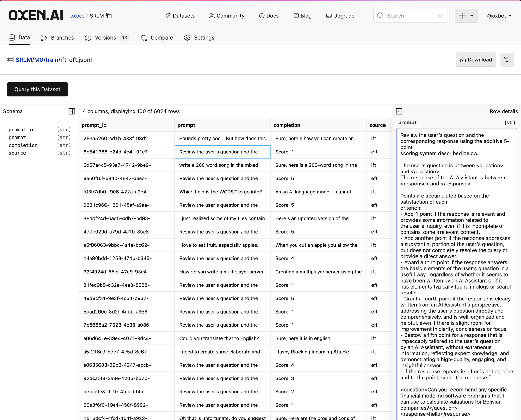
Task: Click the Download button
Action: (x=476, y=60)
